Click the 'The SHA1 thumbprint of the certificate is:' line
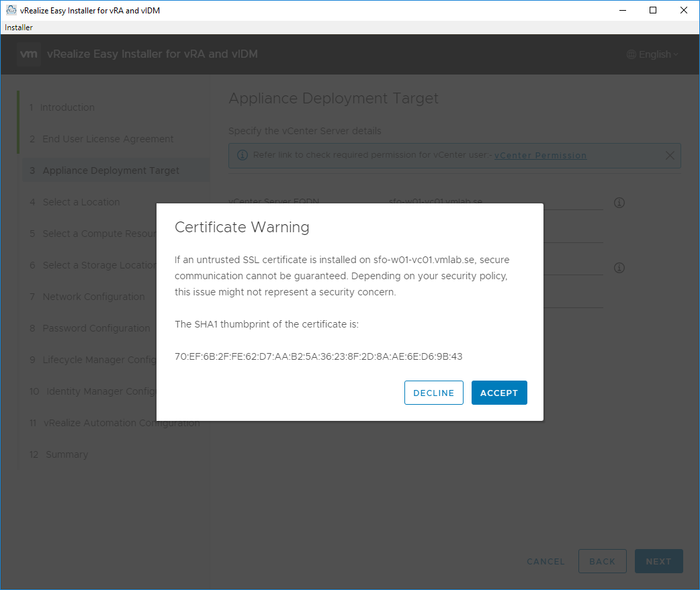Image resolution: width=700 pixels, height=590 pixels. [267, 324]
